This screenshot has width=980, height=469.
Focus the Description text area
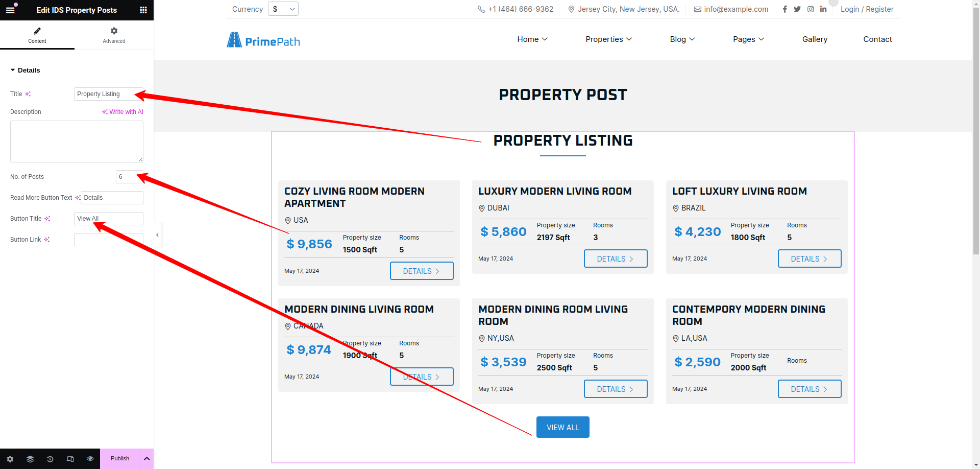click(77, 142)
